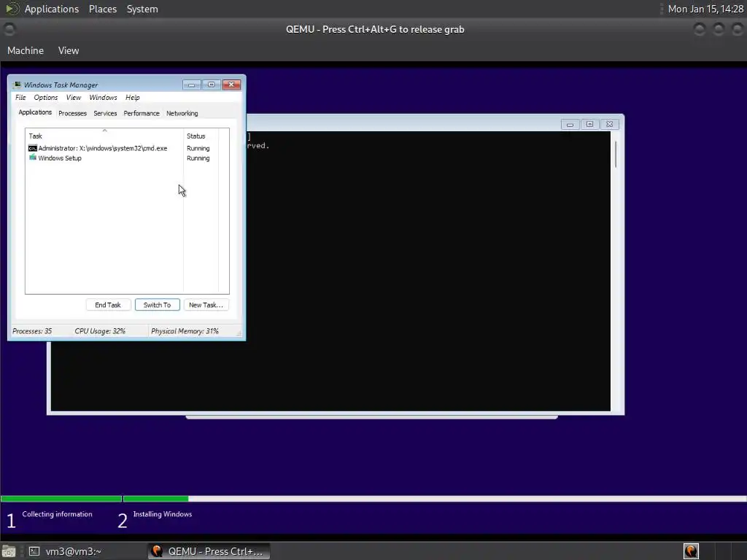Switch to vm3@vm3 terminal in taskbar
The image size is (747, 560).
pos(74,551)
